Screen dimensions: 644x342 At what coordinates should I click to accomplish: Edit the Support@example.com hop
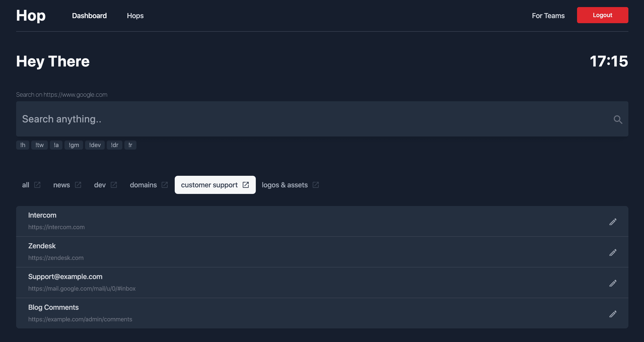(613, 283)
